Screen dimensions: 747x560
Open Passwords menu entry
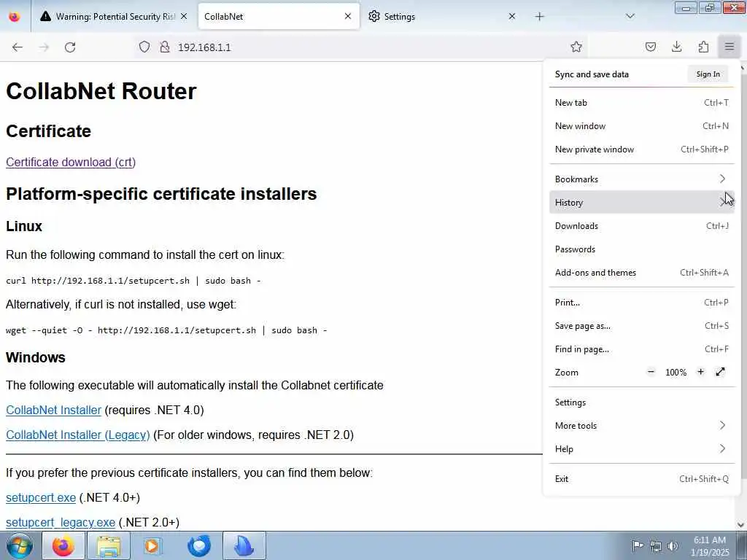point(642,249)
